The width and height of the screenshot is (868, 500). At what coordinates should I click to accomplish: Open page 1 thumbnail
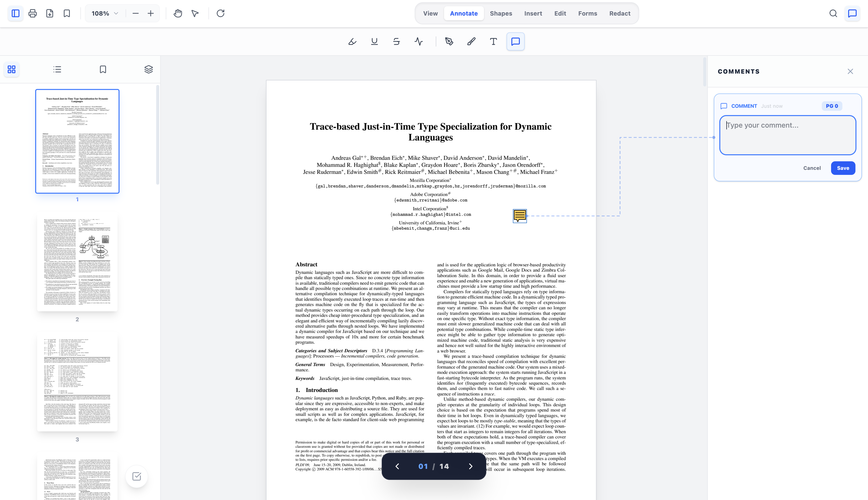click(x=77, y=141)
